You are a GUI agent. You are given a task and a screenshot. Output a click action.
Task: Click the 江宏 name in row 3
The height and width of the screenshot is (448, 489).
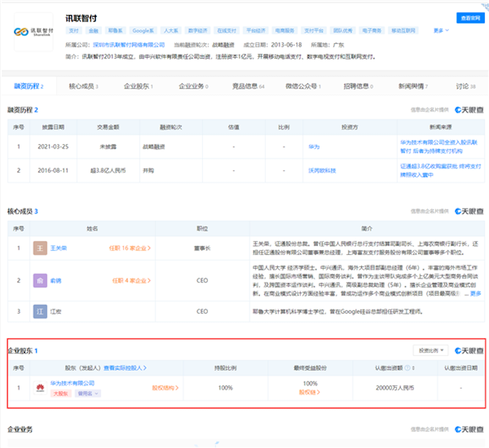56,312
